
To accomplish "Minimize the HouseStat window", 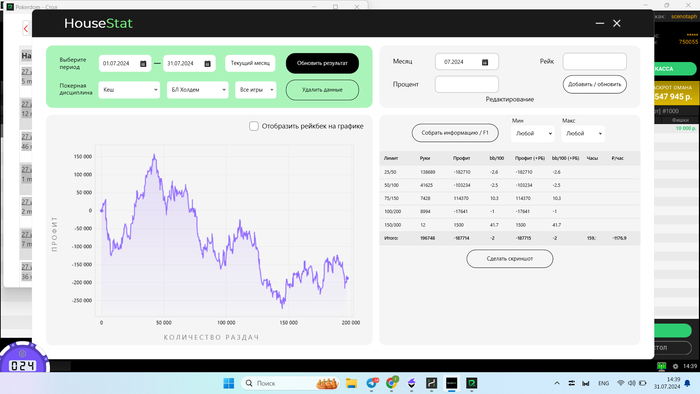I will [600, 23].
